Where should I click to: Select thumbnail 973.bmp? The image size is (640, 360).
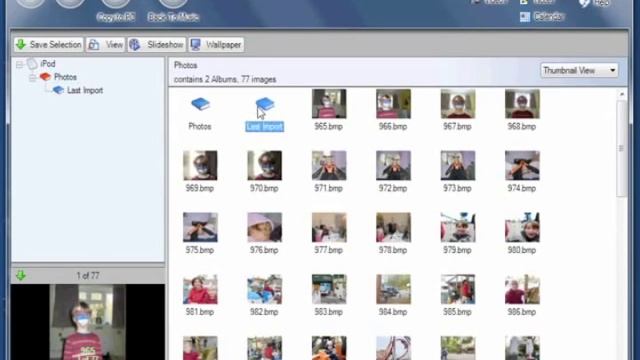(458, 166)
